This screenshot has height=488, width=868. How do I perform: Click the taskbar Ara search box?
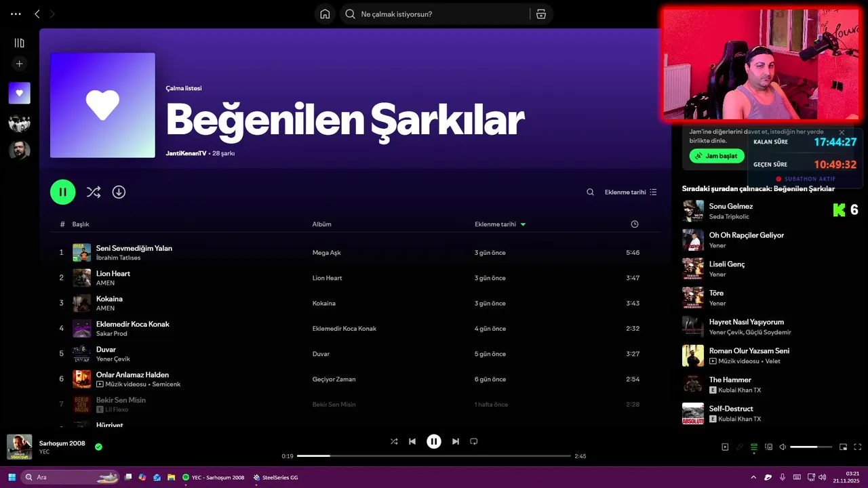tap(71, 477)
